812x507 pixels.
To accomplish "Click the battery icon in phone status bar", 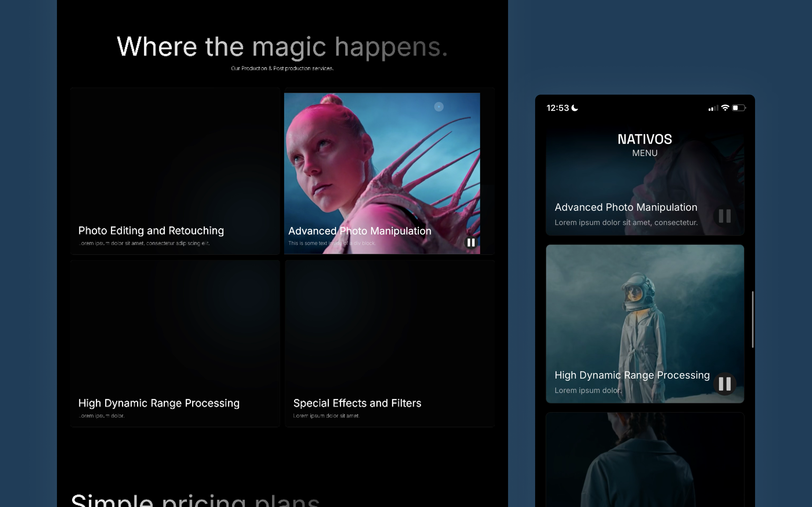I will point(738,108).
